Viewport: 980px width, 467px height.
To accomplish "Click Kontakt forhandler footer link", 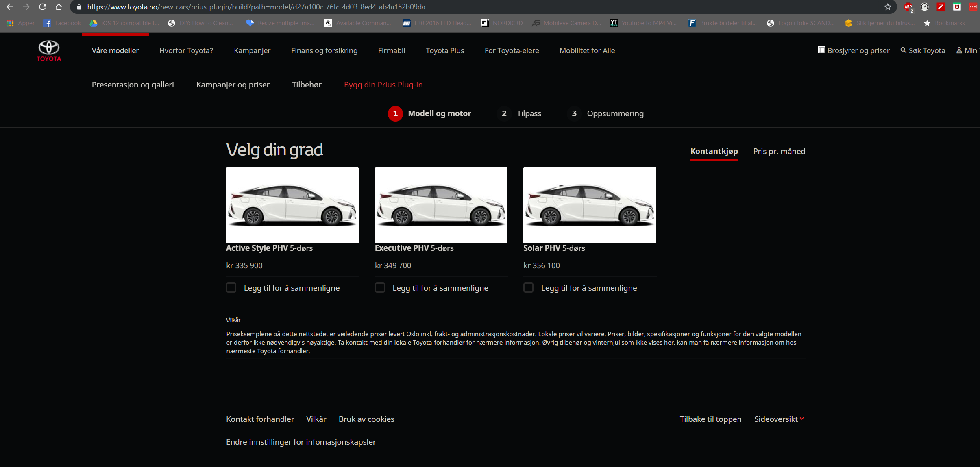I will point(260,419).
